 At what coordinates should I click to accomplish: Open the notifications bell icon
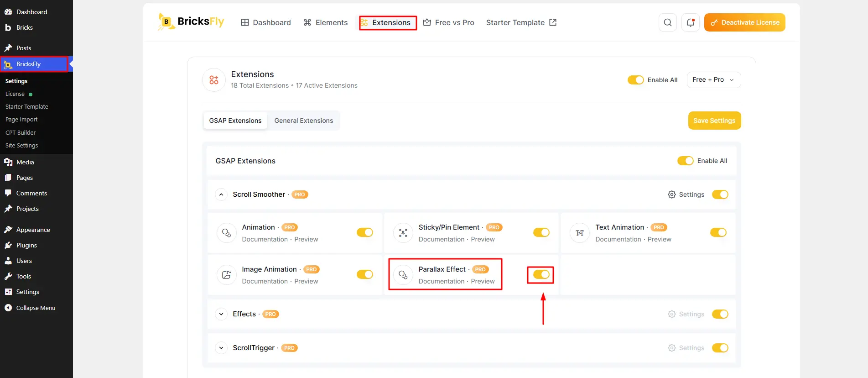click(691, 22)
